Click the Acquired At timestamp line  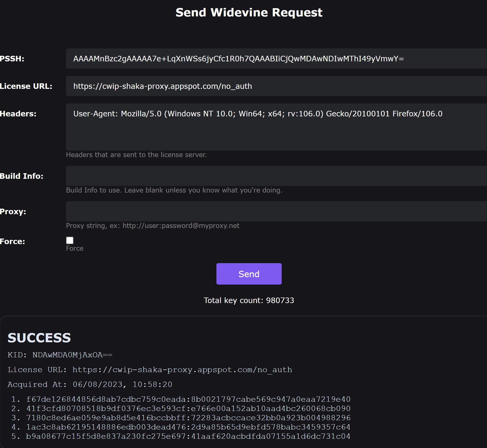coord(90,385)
